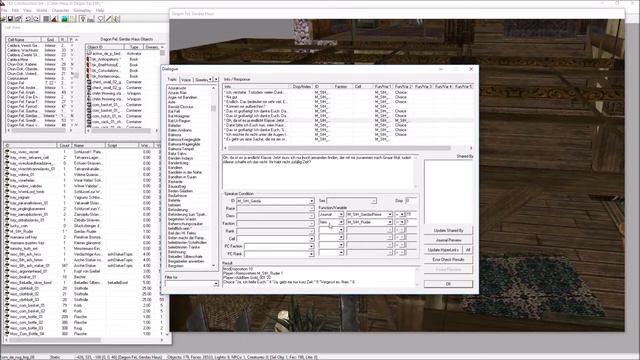
Task: Click the info list horizontal scrollbar
Action: 348,148
